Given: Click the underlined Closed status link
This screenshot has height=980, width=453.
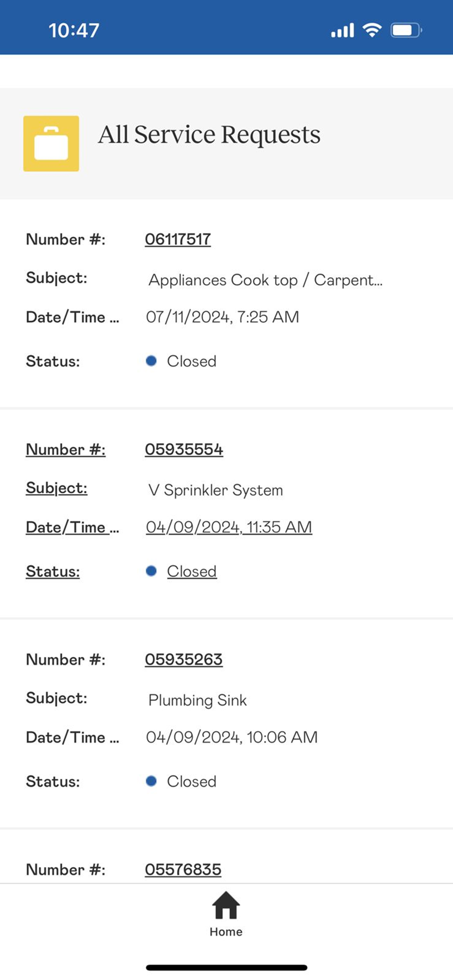Looking at the screenshot, I should click(x=192, y=571).
